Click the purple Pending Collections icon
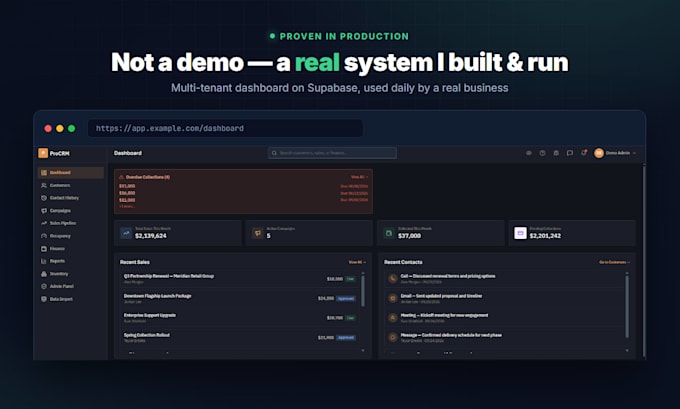The image size is (680, 409). (x=520, y=233)
